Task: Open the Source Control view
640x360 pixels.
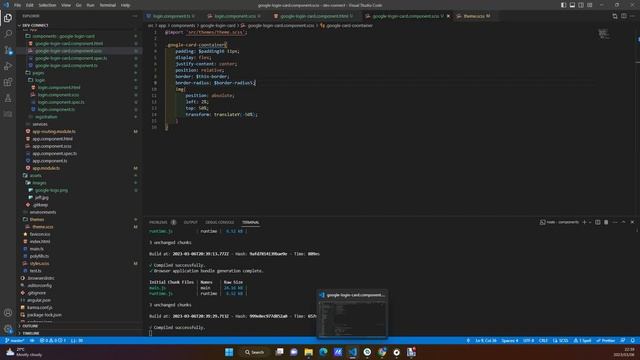Action: pyautogui.click(x=8, y=50)
